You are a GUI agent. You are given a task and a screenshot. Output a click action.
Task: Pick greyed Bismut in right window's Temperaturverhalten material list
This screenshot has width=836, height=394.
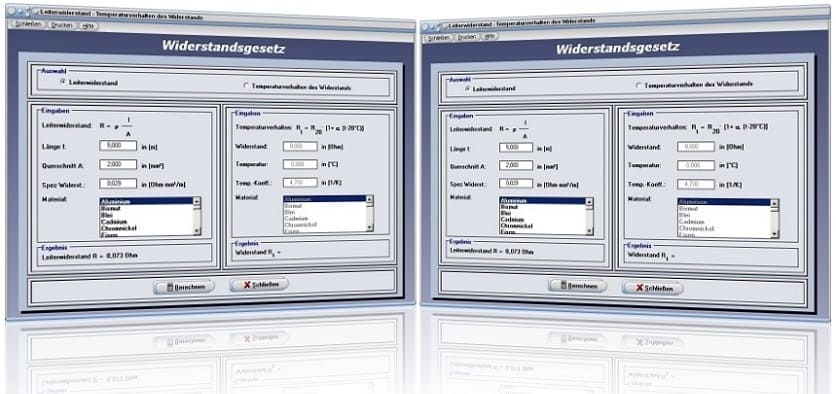(x=724, y=209)
